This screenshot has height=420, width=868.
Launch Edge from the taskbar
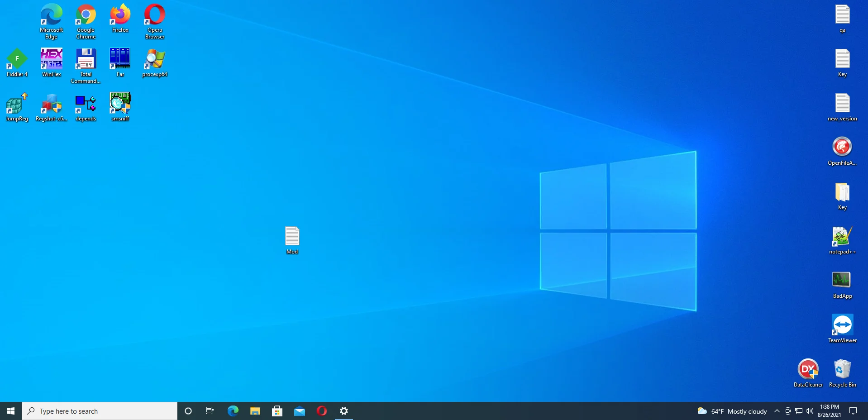[x=233, y=411]
